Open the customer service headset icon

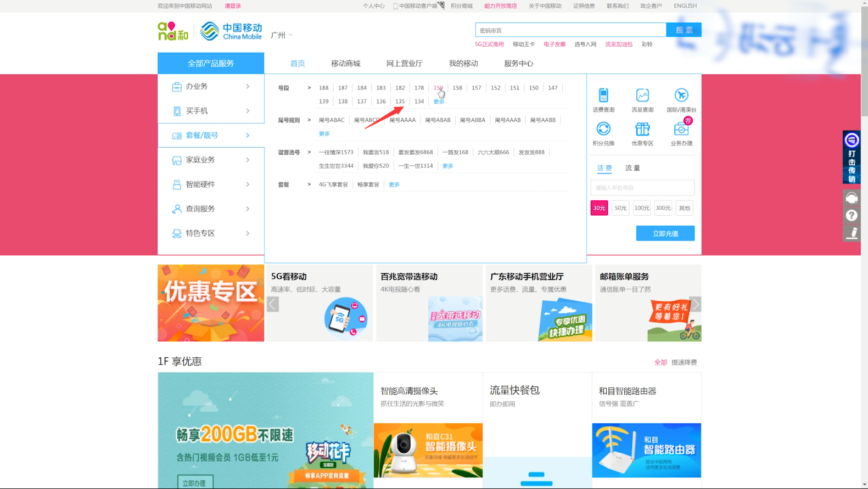pyautogui.click(x=852, y=198)
